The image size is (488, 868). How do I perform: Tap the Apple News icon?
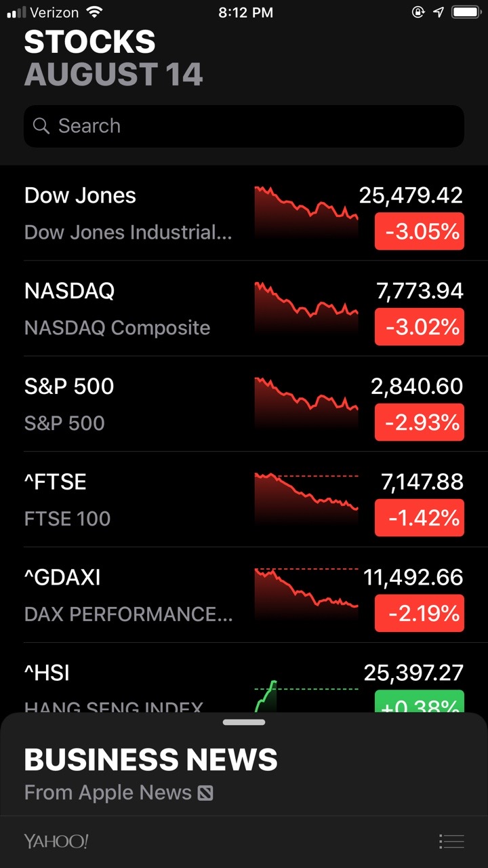coord(205,793)
